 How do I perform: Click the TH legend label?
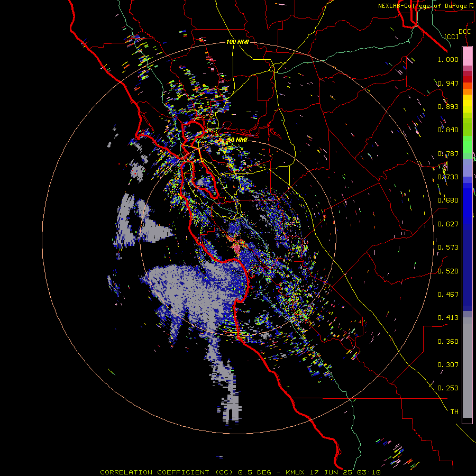(454, 411)
